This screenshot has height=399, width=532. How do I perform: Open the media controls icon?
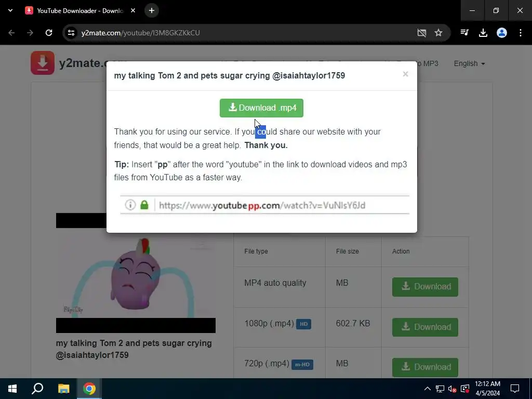point(464,33)
